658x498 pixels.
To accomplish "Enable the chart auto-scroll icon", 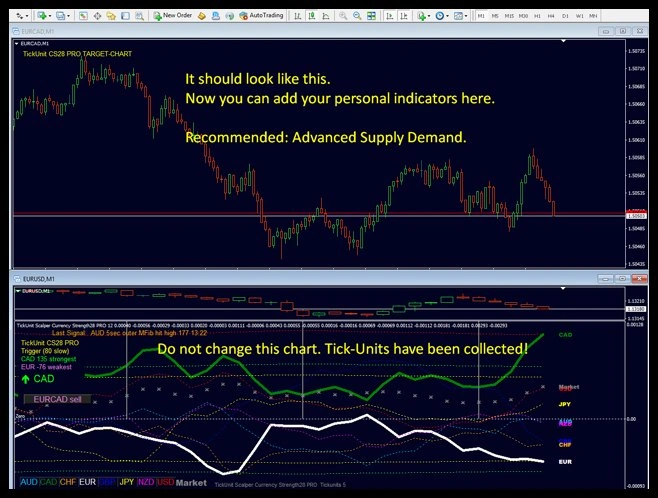I will 388,16.
